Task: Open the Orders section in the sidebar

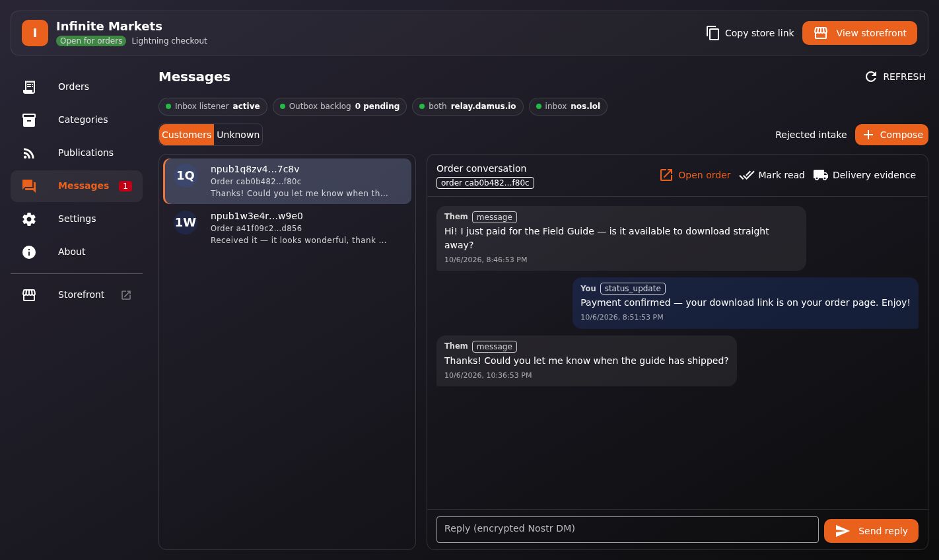Action: click(x=77, y=87)
